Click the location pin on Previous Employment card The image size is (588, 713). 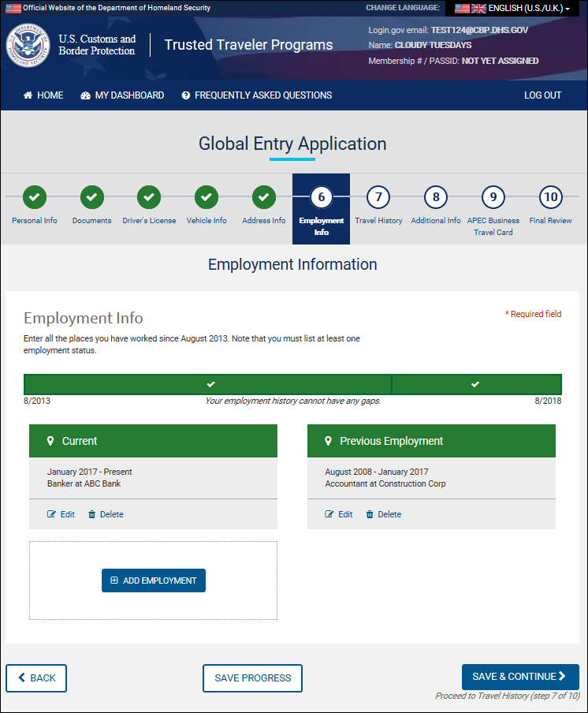click(328, 441)
